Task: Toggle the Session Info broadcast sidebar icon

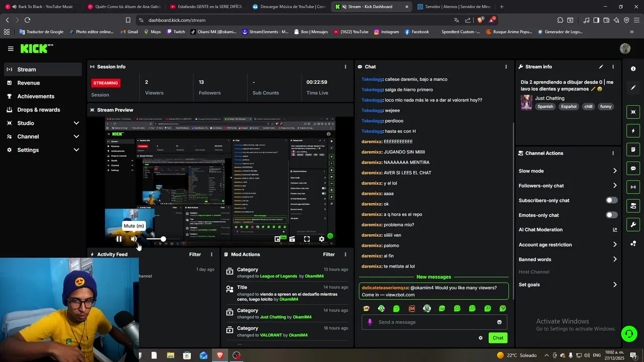Action: point(633,187)
